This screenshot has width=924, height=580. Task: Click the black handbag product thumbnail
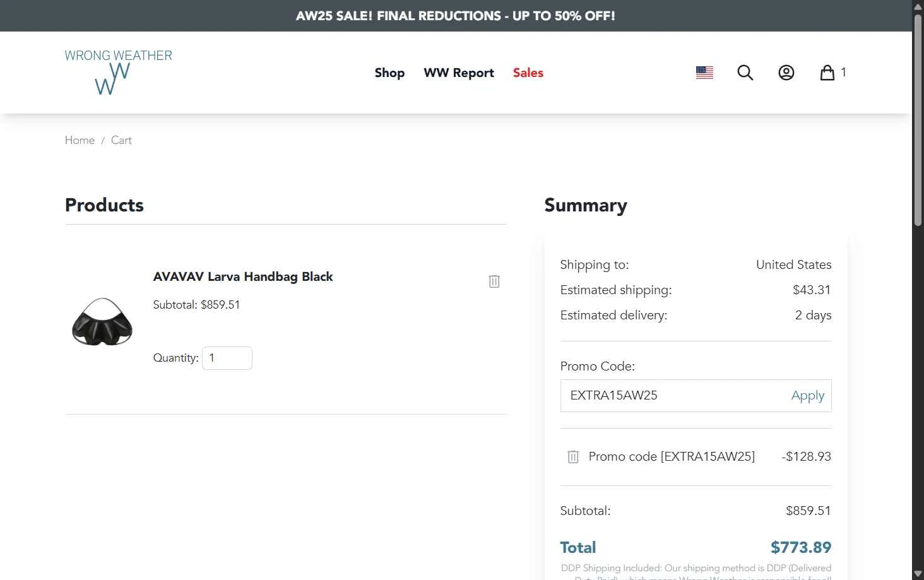click(102, 322)
